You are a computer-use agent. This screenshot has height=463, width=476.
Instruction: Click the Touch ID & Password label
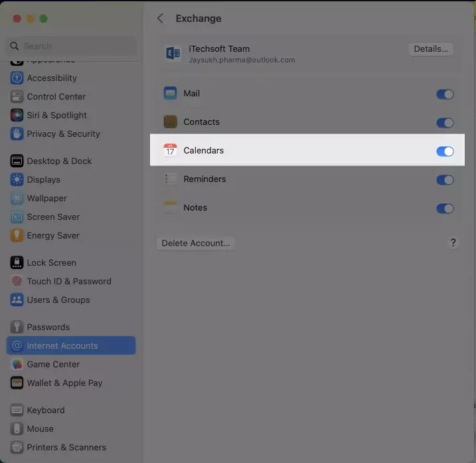click(69, 281)
